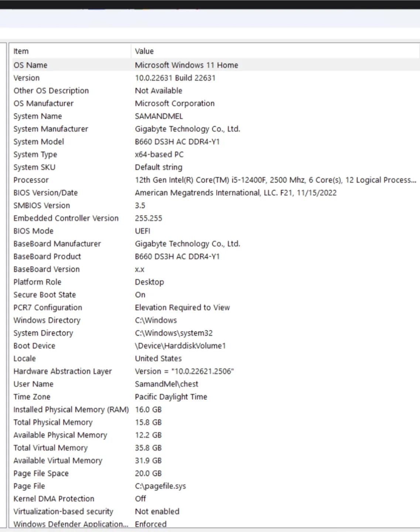Select the OS Name row
This screenshot has height=532, width=420.
pos(30,65)
